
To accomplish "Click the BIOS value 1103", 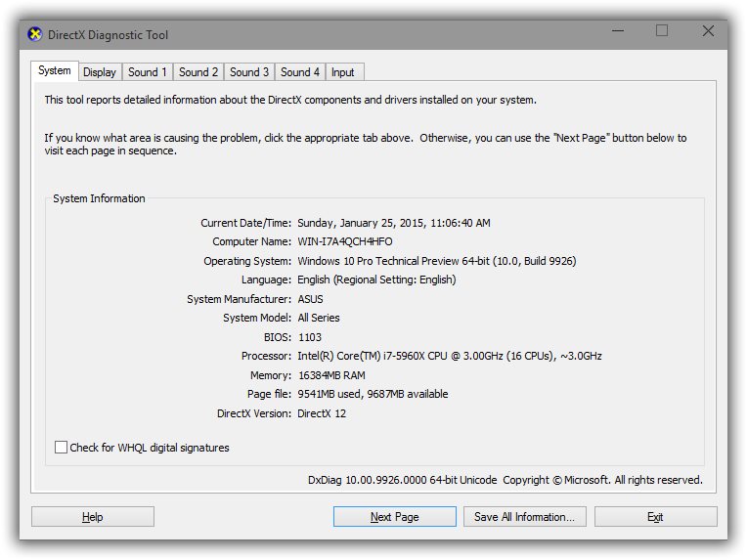I will pos(310,337).
